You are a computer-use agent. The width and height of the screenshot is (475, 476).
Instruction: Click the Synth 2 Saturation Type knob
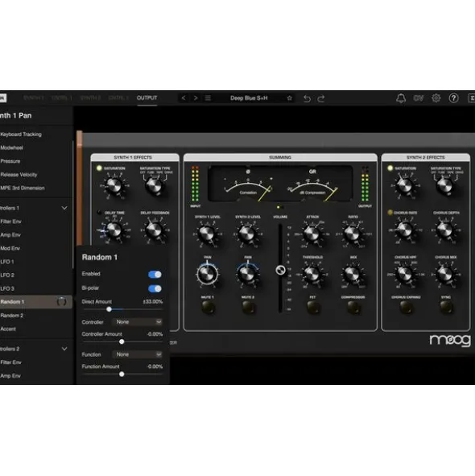tap(445, 185)
